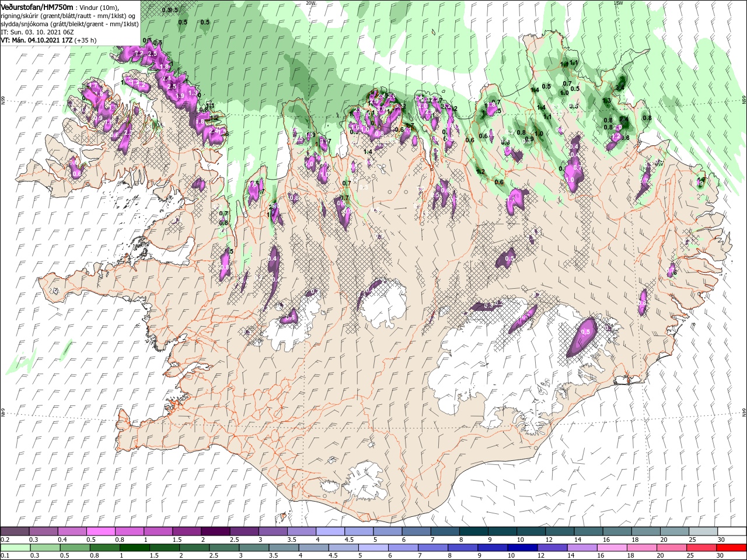Select the darkest green 1–1.5 swatch in rain legend
The width and height of the screenshot is (747, 560).
(x=134, y=548)
